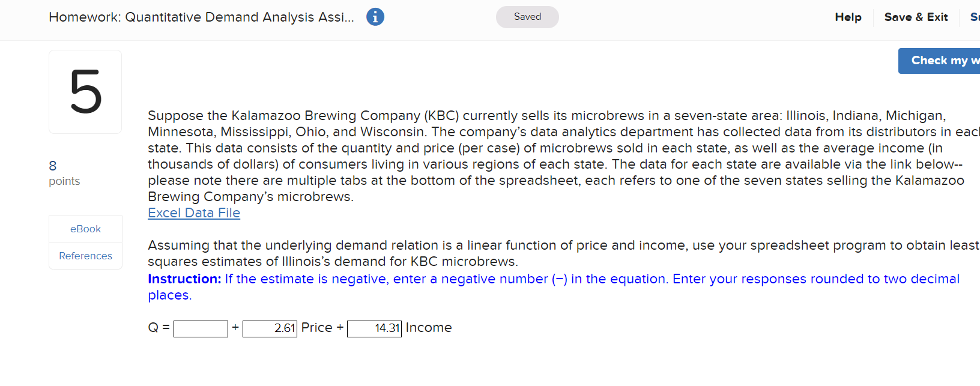
Task: Select the Price coefficient field showing 2.61
Action: point(269,328)
